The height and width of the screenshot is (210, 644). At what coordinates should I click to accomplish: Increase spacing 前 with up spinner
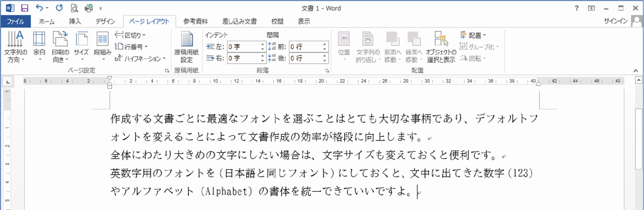[x=325, y=44]
